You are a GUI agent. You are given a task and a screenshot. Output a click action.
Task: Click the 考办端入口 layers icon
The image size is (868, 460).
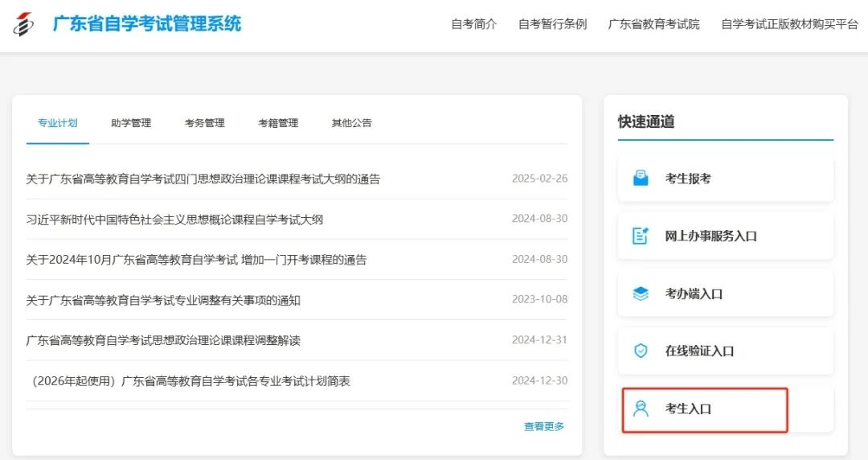[x=641, y=294]
